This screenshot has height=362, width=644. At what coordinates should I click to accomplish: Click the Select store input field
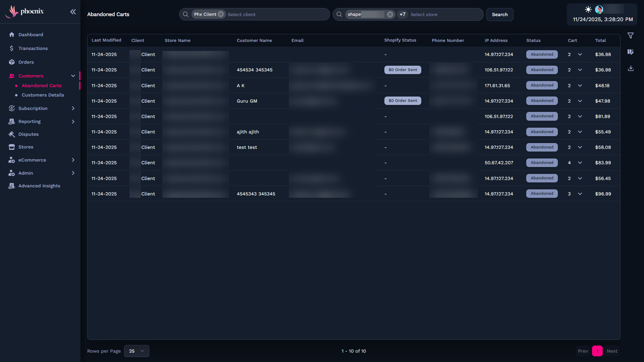point(443,14)
